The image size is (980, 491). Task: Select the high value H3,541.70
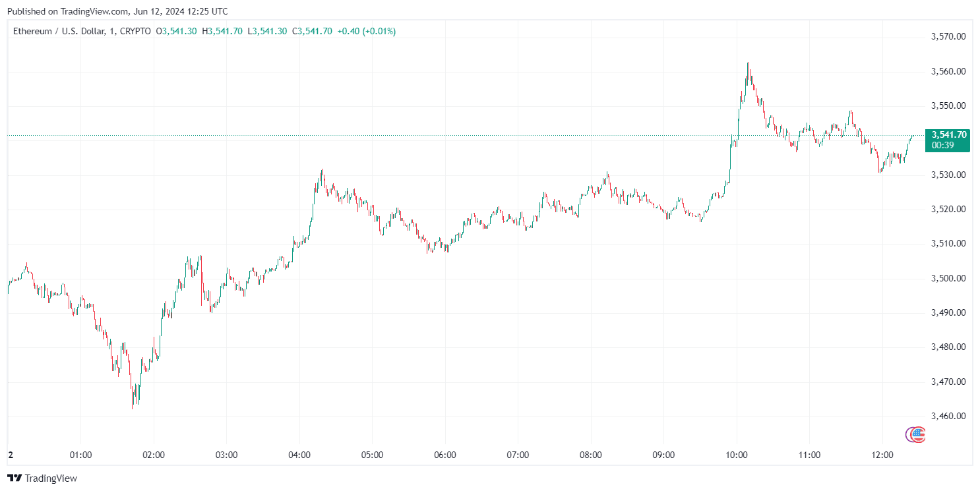pos(222,31)
